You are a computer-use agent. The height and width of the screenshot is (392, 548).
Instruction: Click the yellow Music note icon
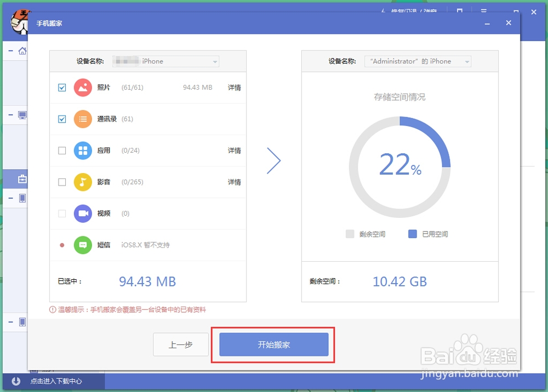coord(83,182)
